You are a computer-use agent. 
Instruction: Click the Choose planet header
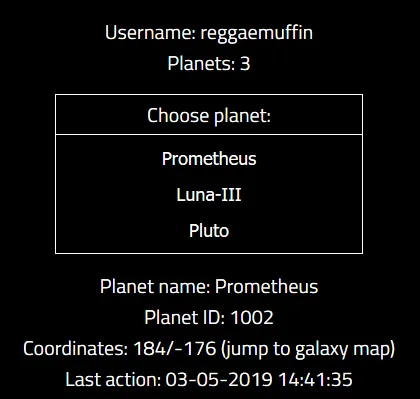point(209,115)
